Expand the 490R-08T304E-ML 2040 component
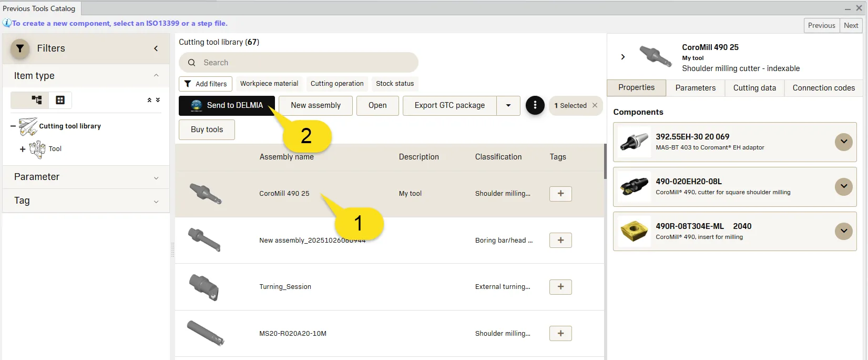The image size is (868, 360). tap(844, 231)
